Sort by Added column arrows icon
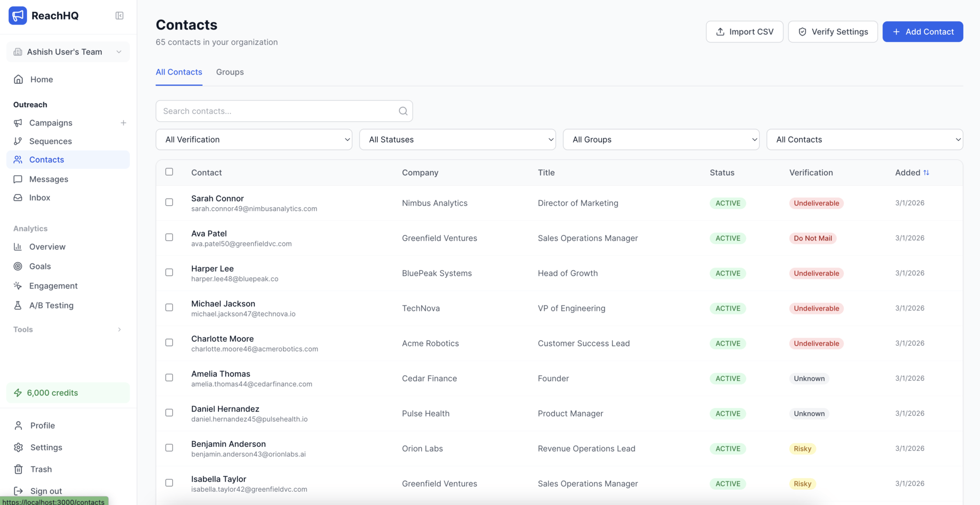 926,173
